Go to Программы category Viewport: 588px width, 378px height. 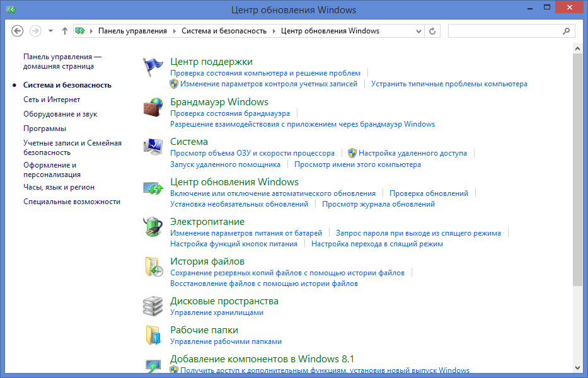[45, 129]
